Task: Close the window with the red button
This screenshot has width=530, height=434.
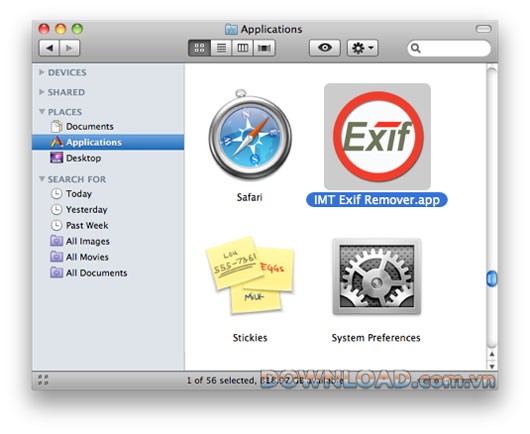Action: 44,29
